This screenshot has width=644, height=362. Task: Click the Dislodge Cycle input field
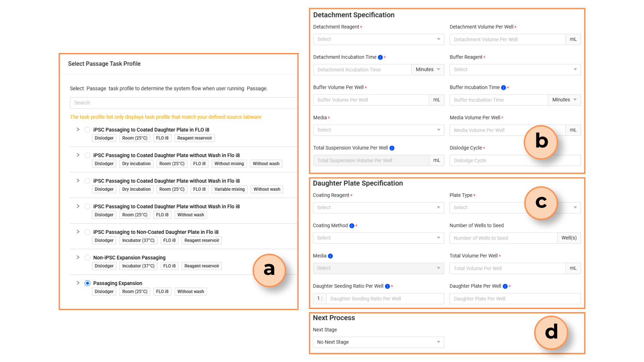tap(515, 161)
